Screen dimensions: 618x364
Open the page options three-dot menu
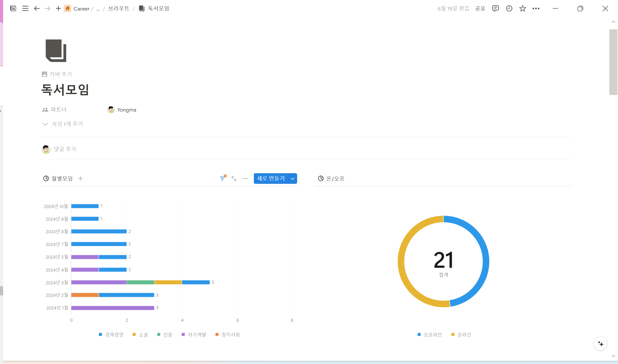point(536,9)
